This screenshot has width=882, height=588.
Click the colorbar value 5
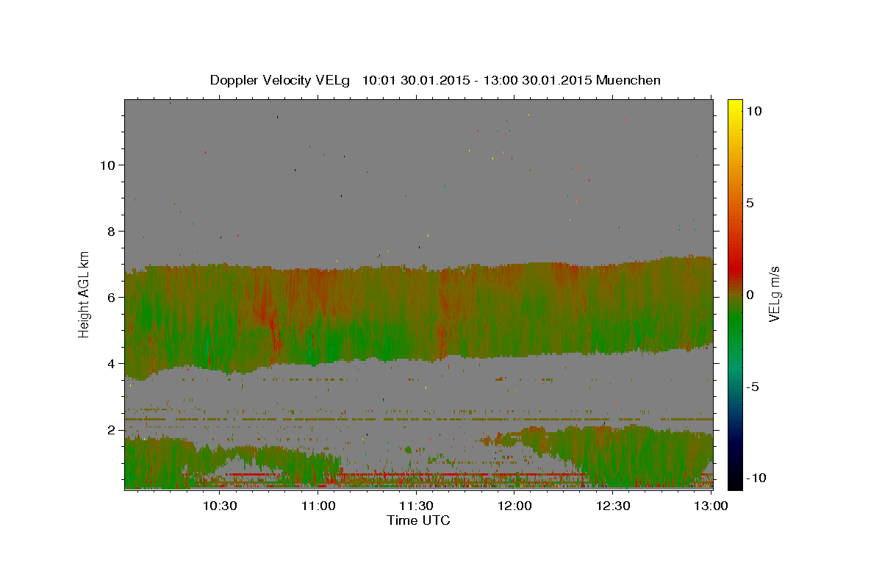[750, 202]
